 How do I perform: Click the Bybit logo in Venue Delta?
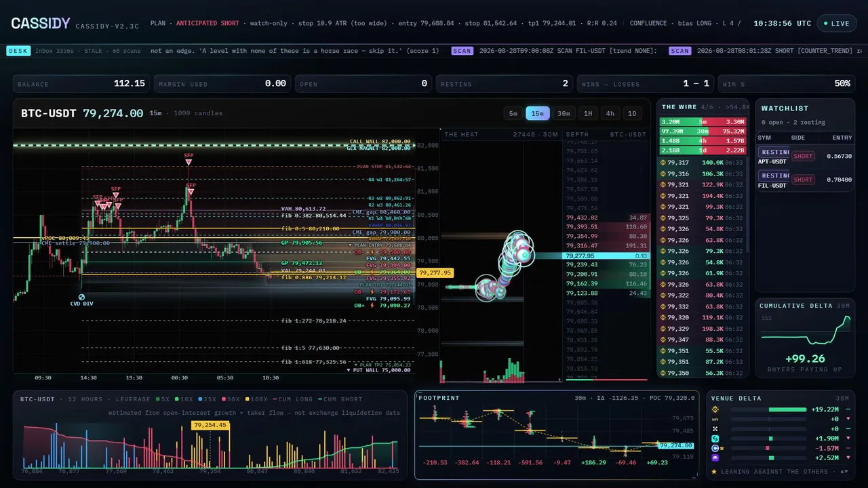[715, 419]
